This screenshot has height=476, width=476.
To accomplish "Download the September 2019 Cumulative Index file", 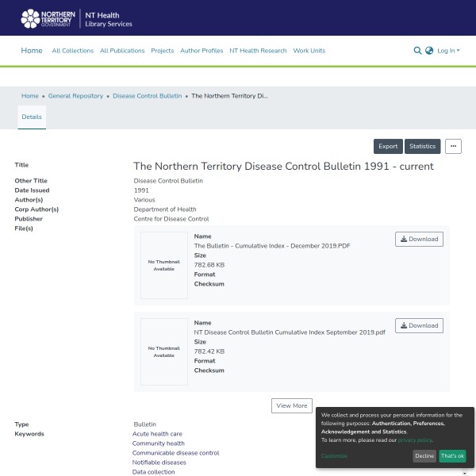I will 419,325.
